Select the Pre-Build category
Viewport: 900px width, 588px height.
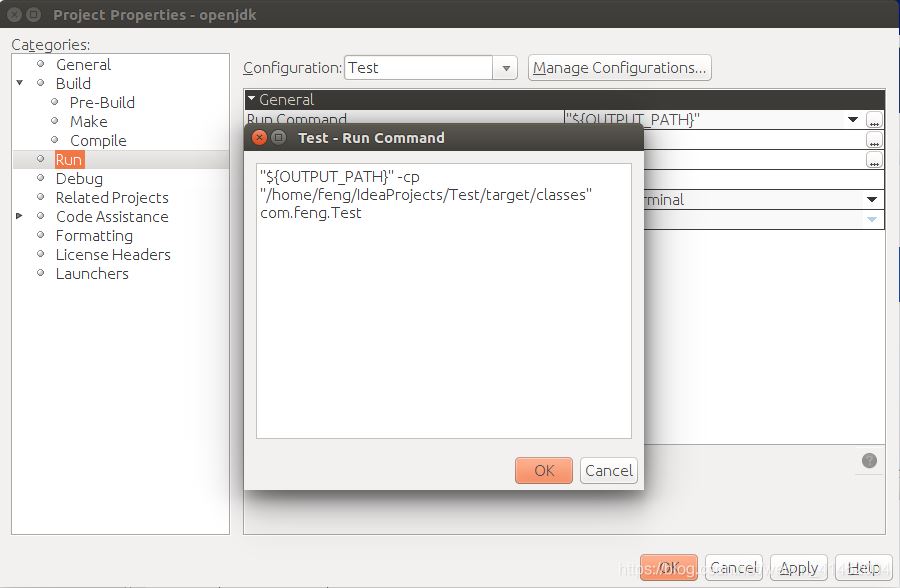102,103
